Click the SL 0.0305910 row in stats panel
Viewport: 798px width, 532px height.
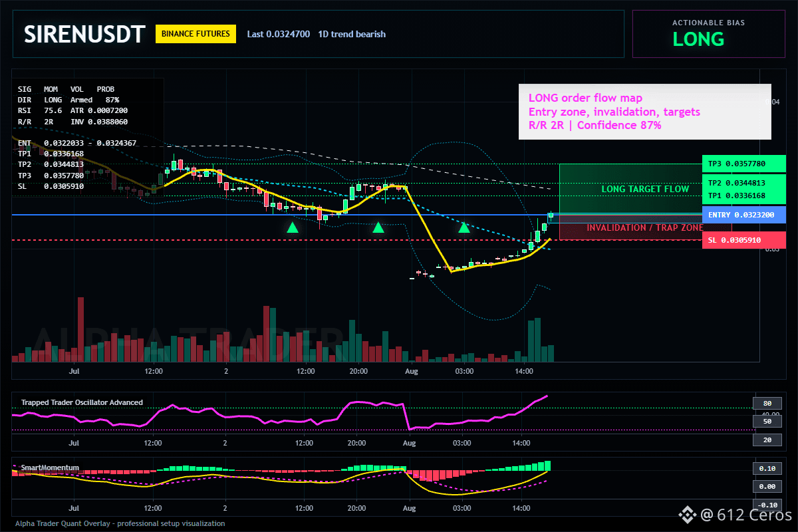coord(51,186)
